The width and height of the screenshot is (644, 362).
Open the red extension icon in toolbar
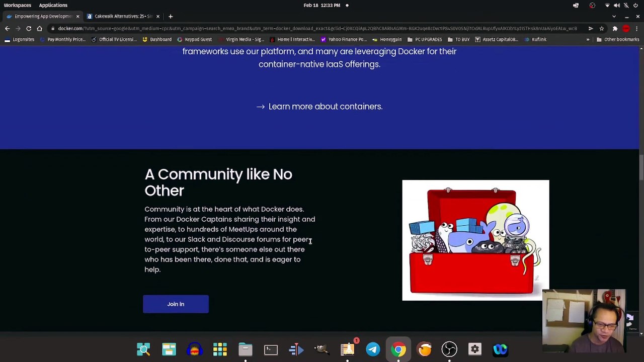[626, 29]
